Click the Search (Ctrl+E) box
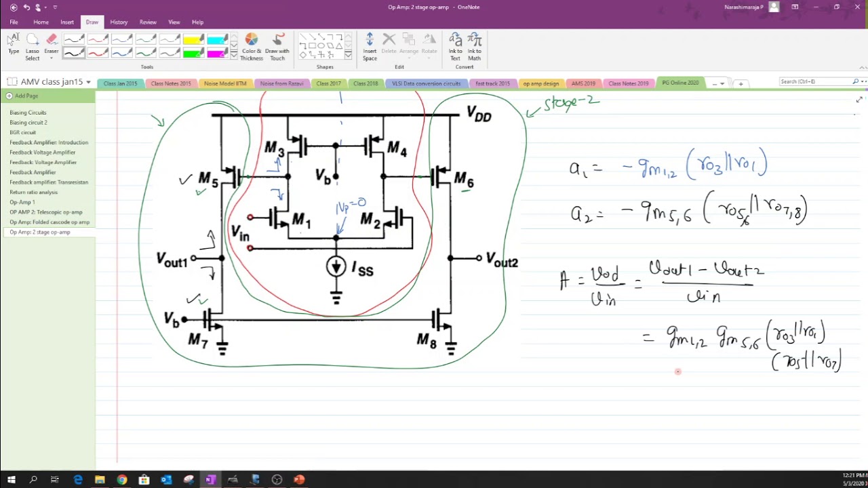This screenshot has height=488, width=868. (816, 81)
